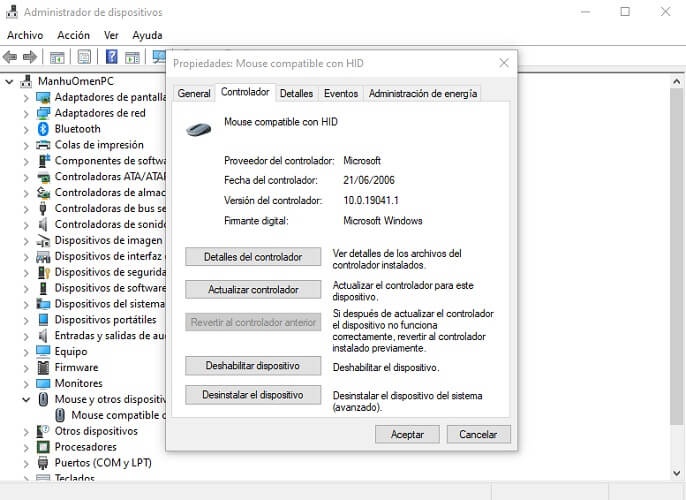Screen dimensions: 686x500
Task: Click the Firmware chip icon
Action: pyautogui.click(x=43, y=367)
